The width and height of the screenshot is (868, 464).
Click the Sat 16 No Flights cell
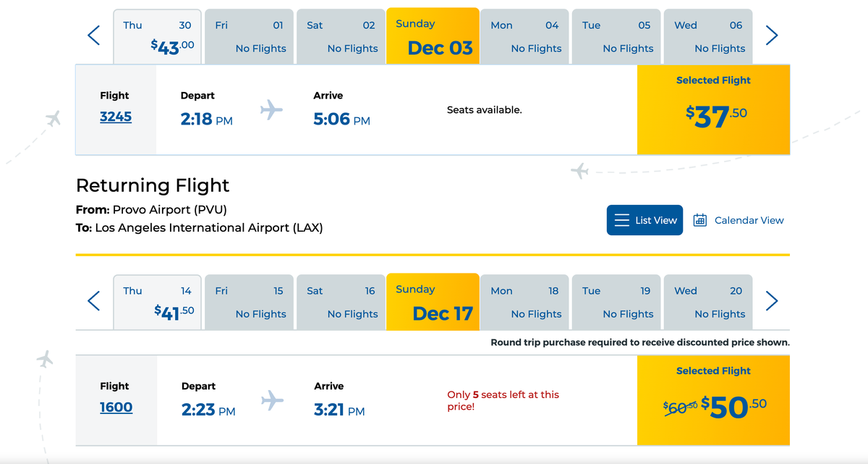[341, 301]
